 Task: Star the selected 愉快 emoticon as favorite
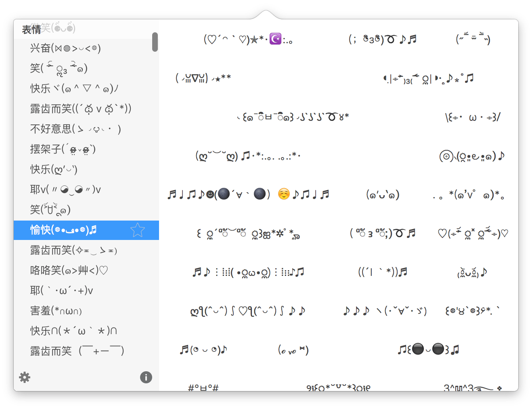138,230
